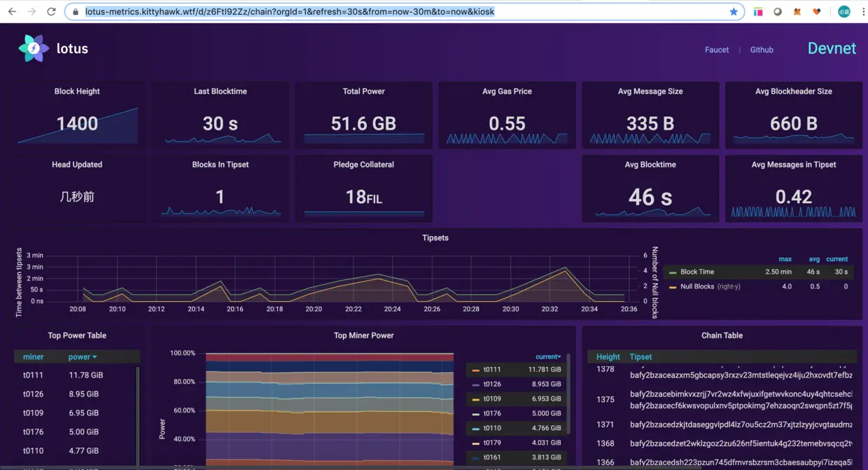The image size is (868, 470).
Task: Select t0109 row in Top Power Table
Action: 77,413
